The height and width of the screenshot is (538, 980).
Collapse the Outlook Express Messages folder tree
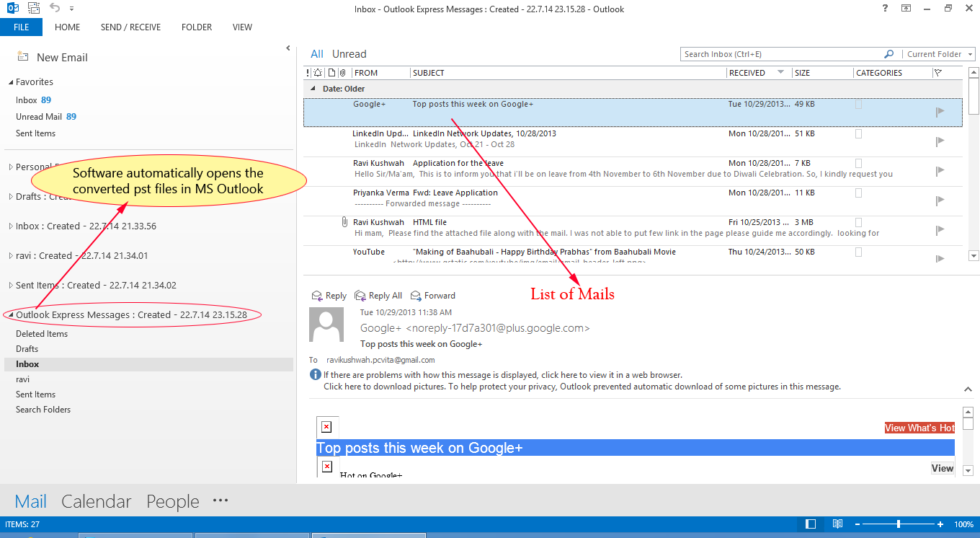(x=11, y=315)
